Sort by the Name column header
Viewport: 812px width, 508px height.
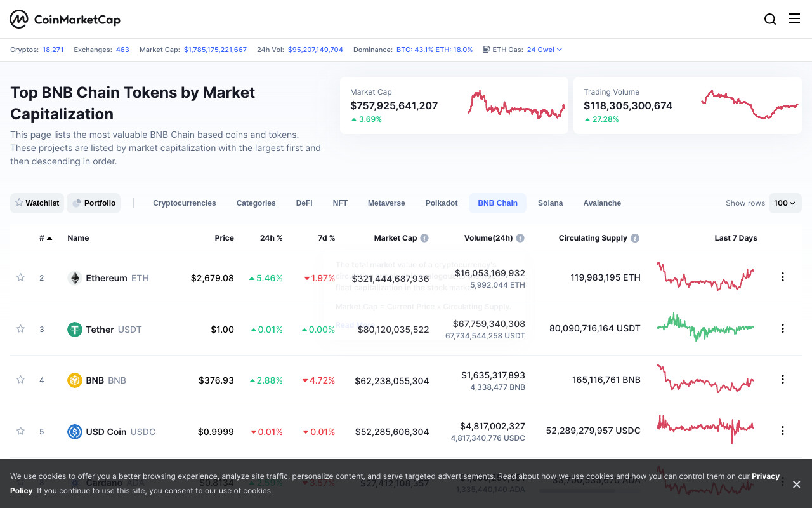[78, 238]
